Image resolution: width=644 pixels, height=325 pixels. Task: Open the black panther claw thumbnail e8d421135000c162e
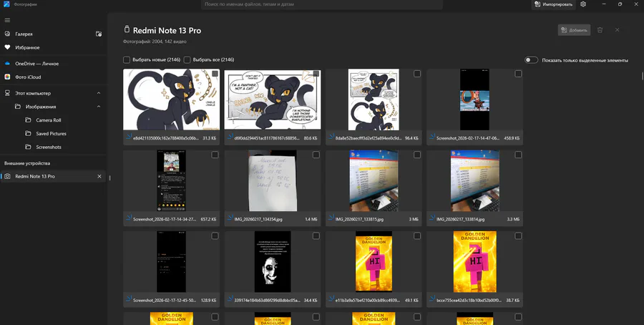coord(171,100)
